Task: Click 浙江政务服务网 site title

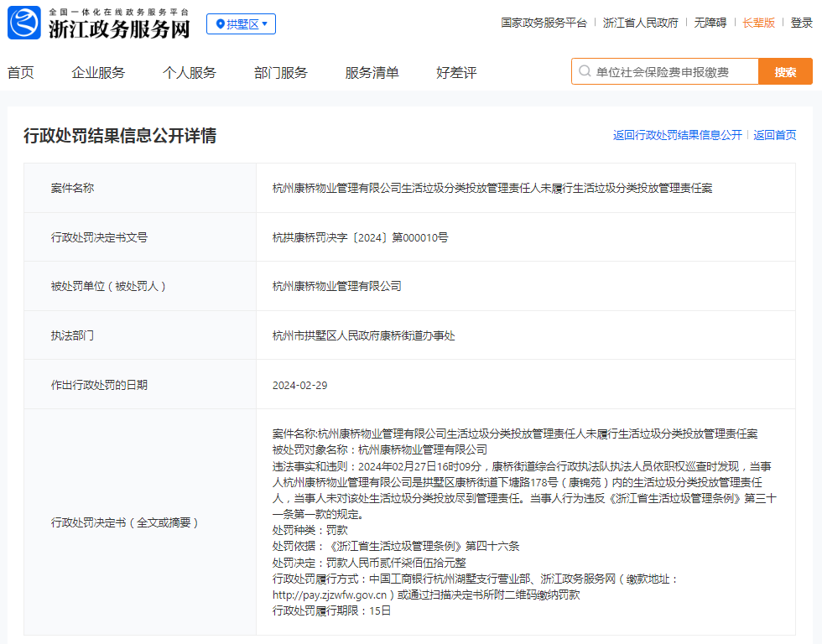Action: pyautogui.click(x=119, y=29)
